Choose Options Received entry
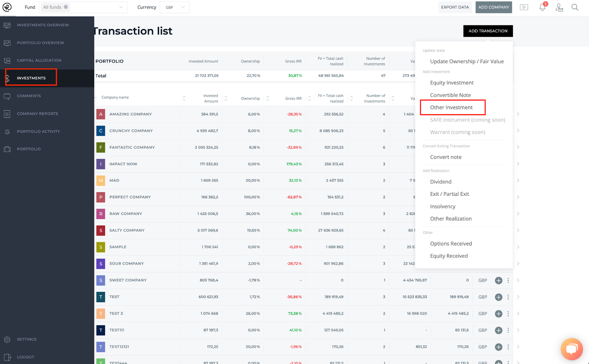Image resolution: width=589 pixels, height=364 pixels. click(x=451, y=244)
